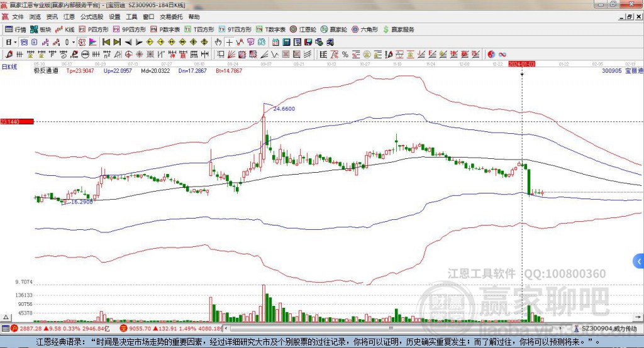Open the 9T四方形 tool

[x=235, y=30]
